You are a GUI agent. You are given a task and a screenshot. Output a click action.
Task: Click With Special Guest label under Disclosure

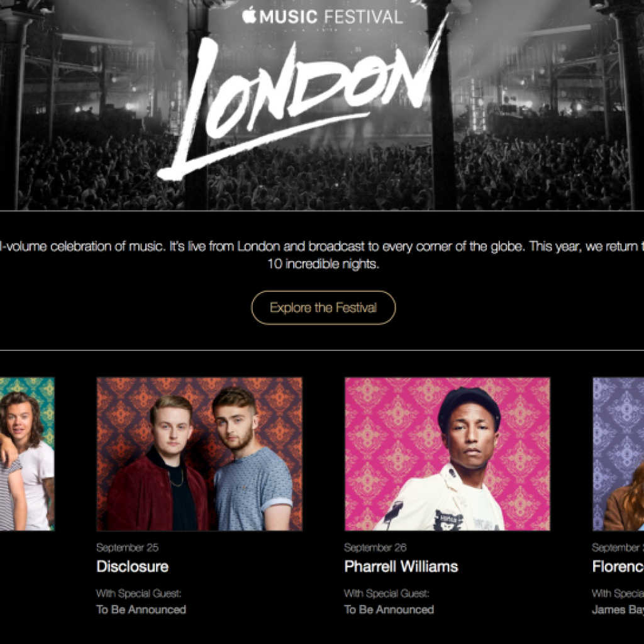click(138, 594)
